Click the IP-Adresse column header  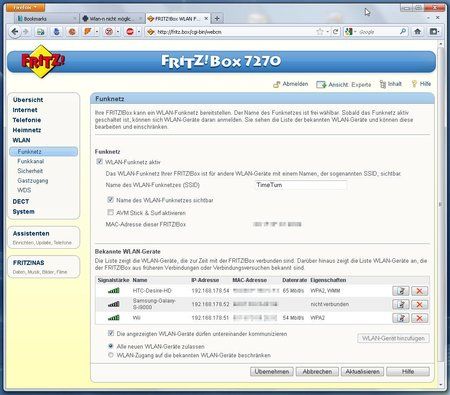205,280
